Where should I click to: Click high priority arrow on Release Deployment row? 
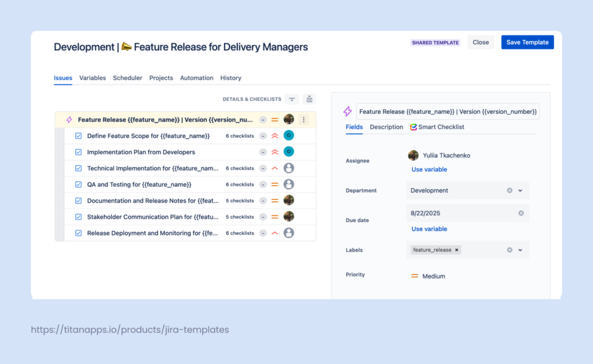(x=275, y=233)
